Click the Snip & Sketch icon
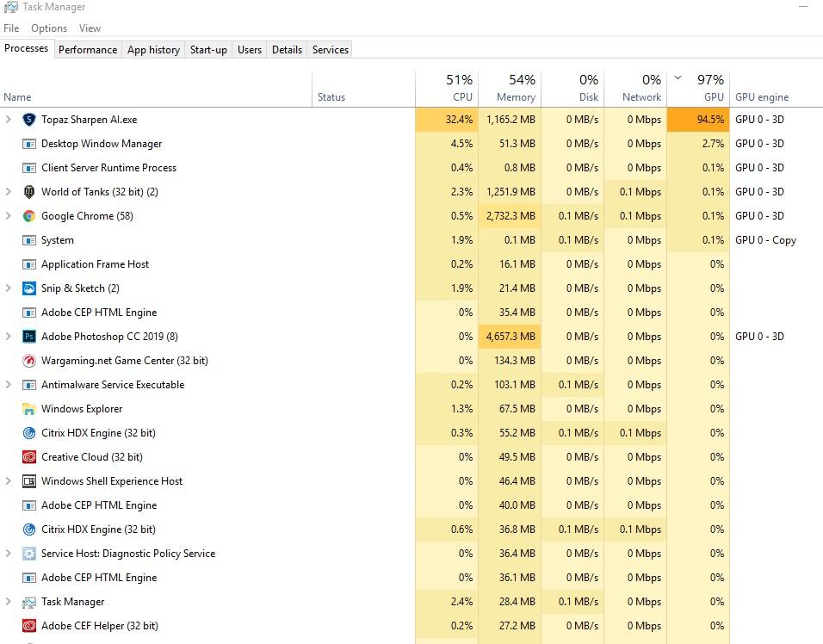 (x=29, y=288)
